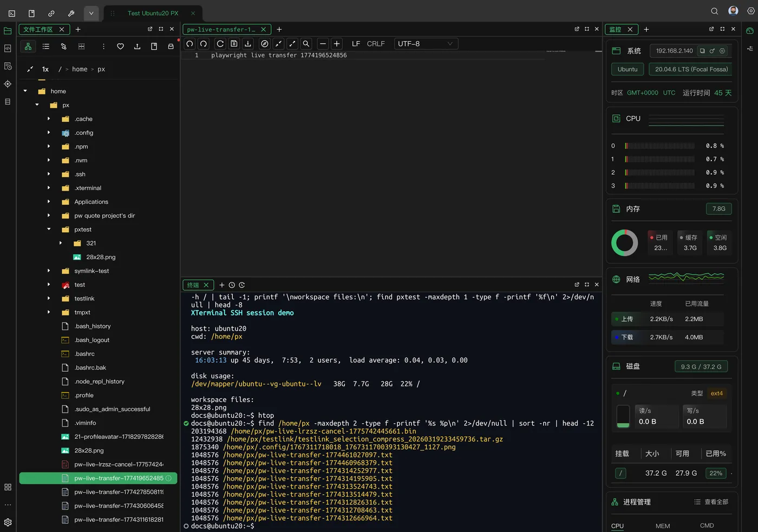Expand the 321 folder

pos(61,244)
